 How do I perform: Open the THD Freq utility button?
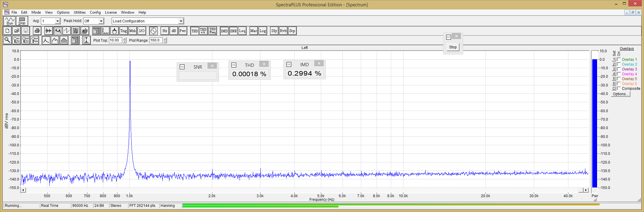pos(213,31)
